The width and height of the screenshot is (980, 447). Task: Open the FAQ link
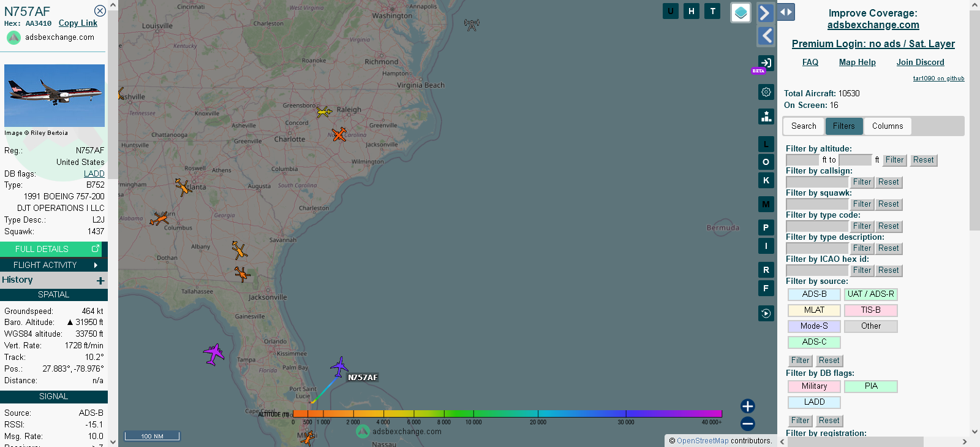pos(810,63)
